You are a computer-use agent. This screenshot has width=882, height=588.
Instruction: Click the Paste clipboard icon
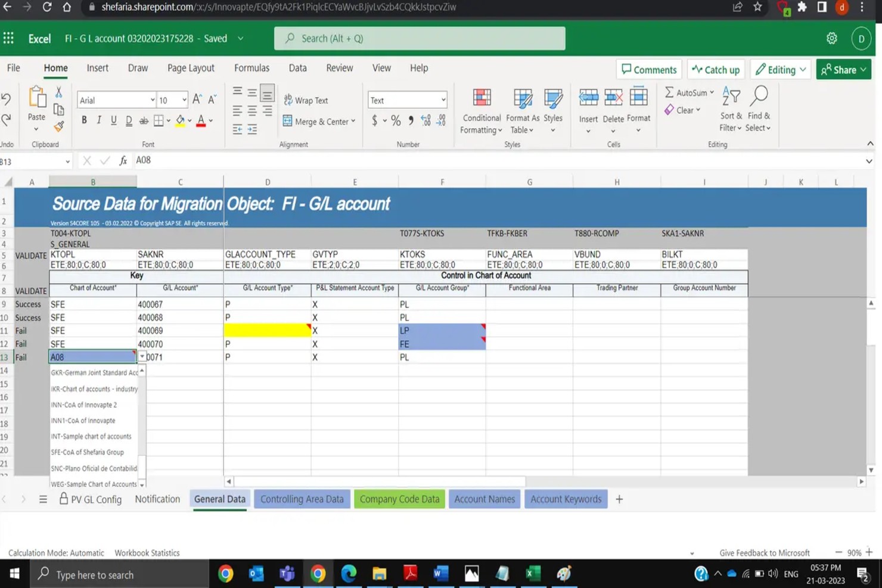pyautogui.click(x=37, y=97)
